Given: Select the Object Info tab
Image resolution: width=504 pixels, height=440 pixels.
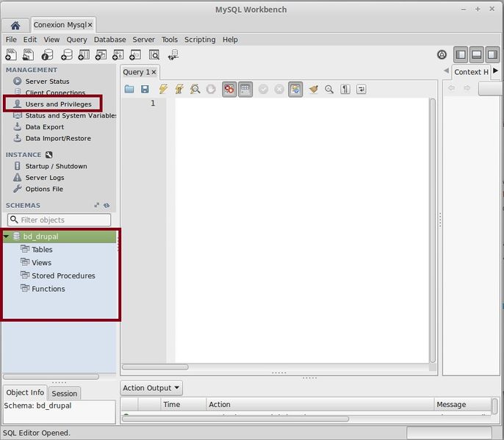Looking at the screenshot, I should point(25,392).
